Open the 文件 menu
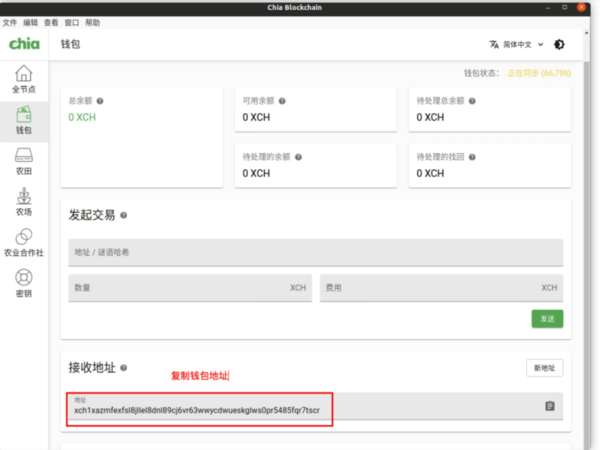600x450 pixels. pyautogui.click(x=10, y=22)
